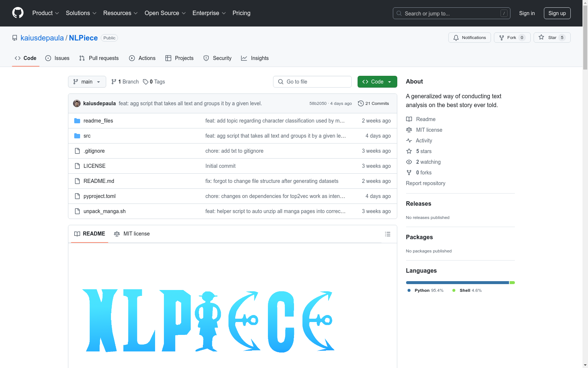The image size is (588, 368).
Task: Click the NLPiece logo image in README
Action: pos(208,321)
